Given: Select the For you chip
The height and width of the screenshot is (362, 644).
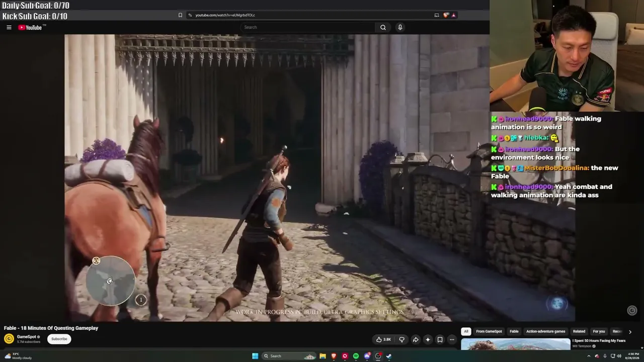Looking at the screenshot, I should [599, 331].
